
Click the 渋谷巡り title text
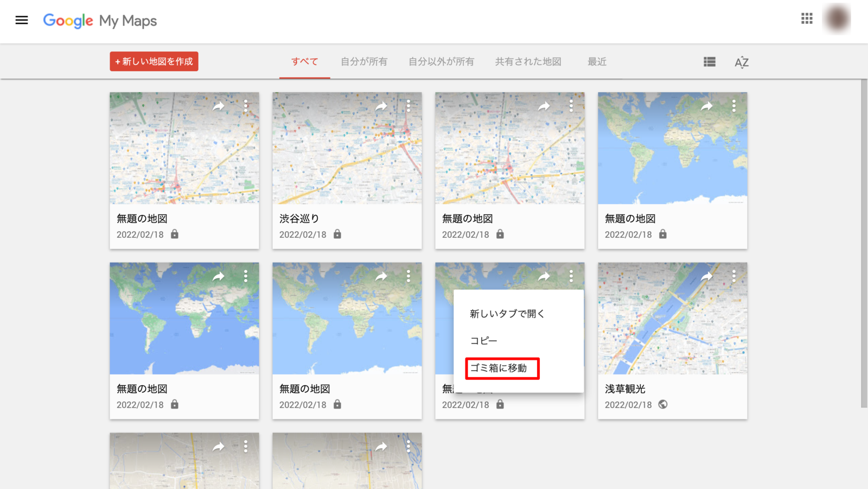299,219
